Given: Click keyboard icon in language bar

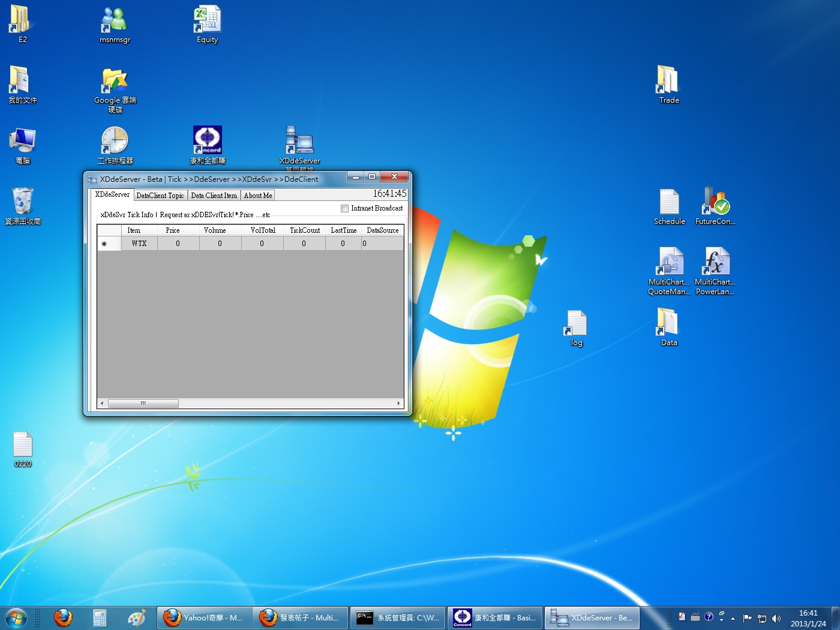Looking at the screenshot, I should (695, 617).
